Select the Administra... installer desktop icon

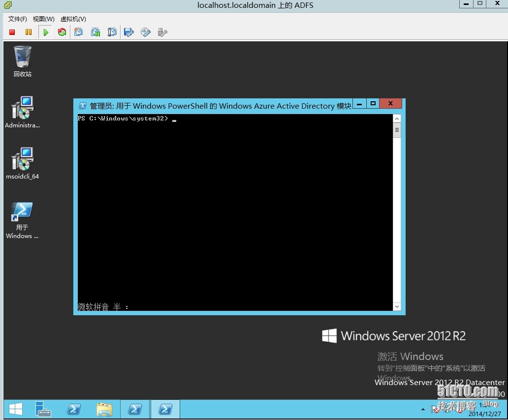(22, 112)
